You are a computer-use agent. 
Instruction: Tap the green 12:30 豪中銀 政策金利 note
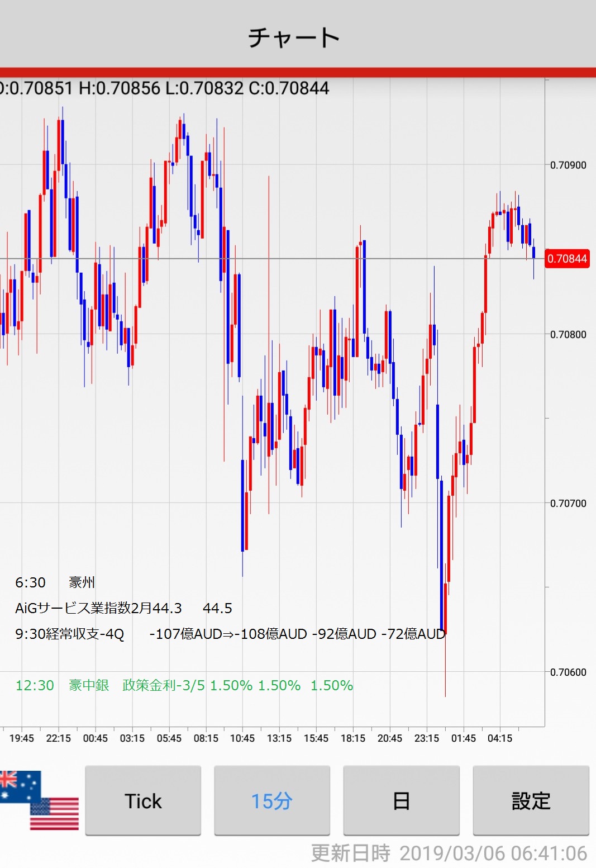coord(184,686)
